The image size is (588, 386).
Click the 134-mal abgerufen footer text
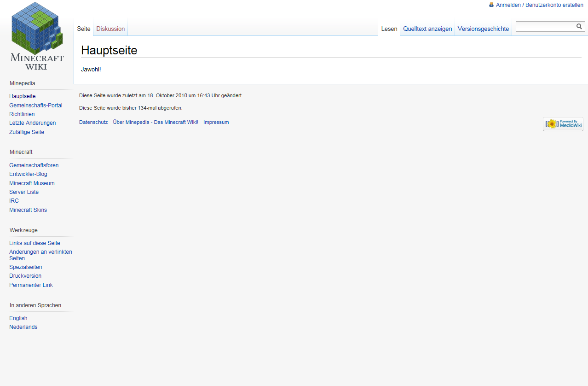point(131,108)
